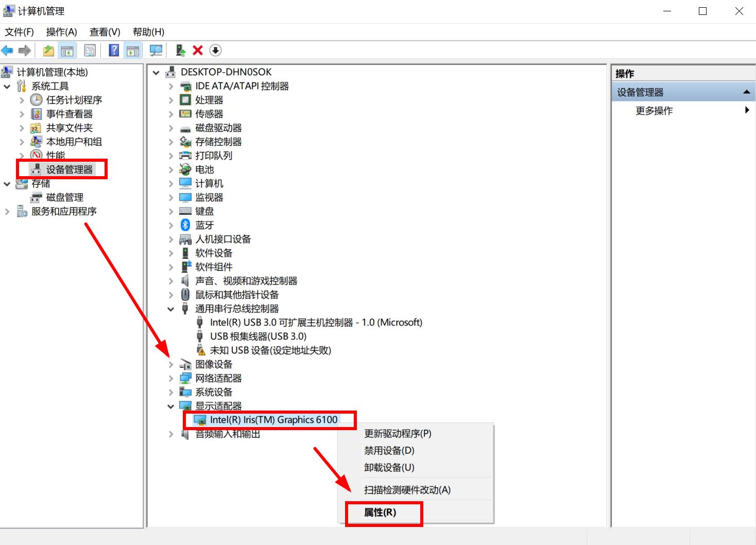
Task: Select 磁盘管理 under 存储
Action: (65, 197)
